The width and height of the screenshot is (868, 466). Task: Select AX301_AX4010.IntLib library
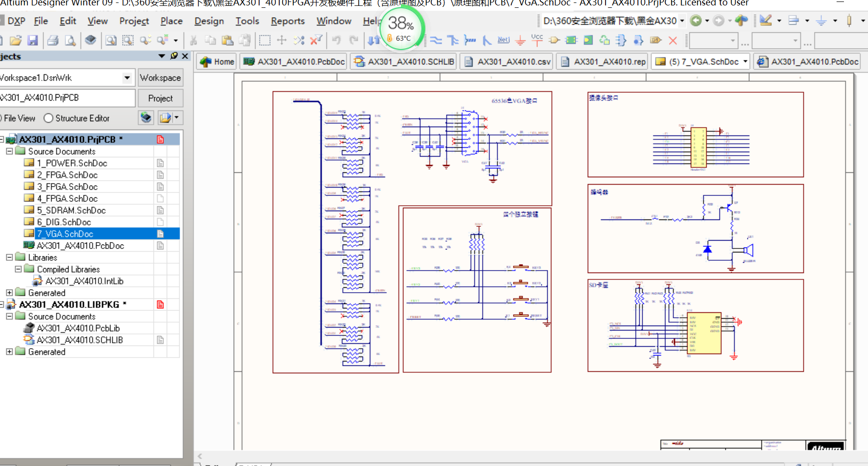pos(84,281)
